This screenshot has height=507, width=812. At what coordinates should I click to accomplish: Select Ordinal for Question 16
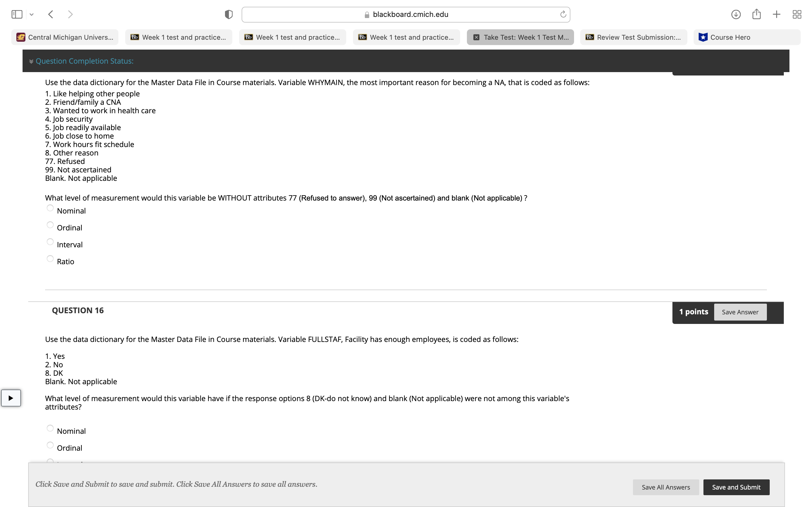[50, 445]
